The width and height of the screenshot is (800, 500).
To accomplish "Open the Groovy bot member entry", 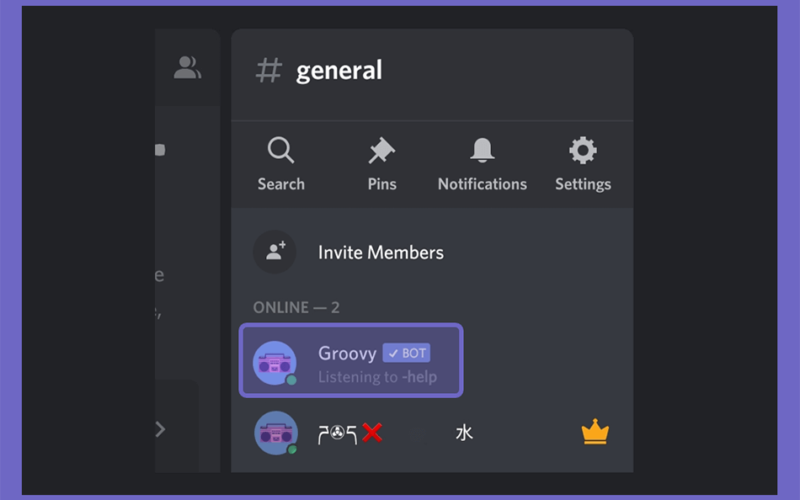I will (351, 360).
